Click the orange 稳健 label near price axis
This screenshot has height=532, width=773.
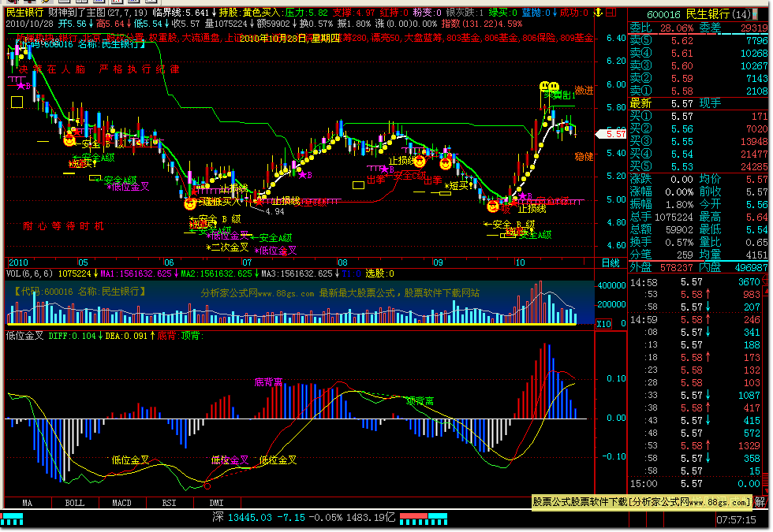(x=584, y=157)
